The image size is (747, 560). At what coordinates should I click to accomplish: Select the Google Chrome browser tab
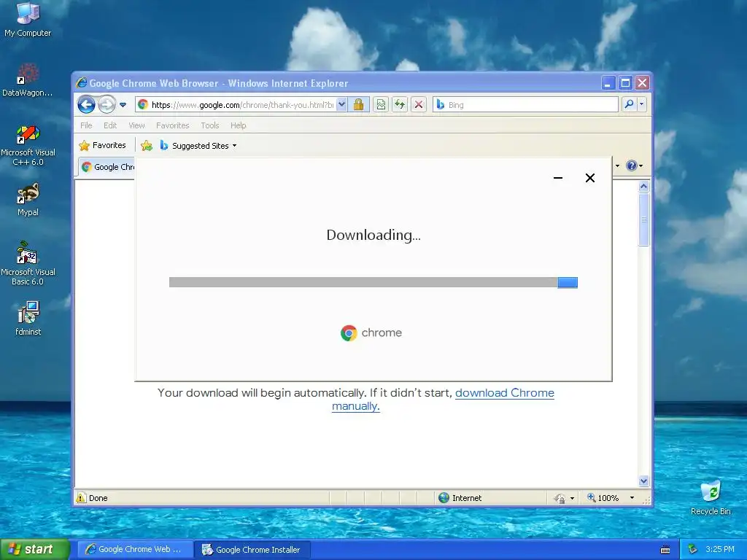tap(108, 167)
